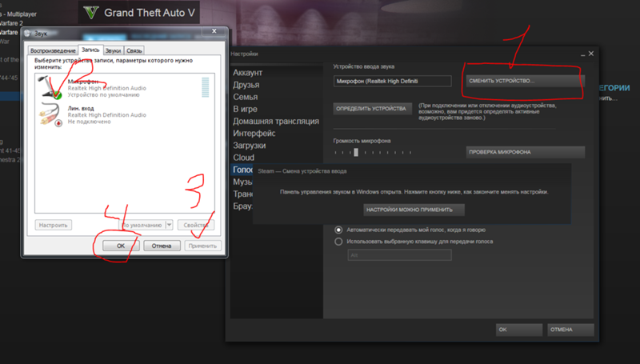Click the Grand Theft Auto V title
640x364 pixels.
150,13
